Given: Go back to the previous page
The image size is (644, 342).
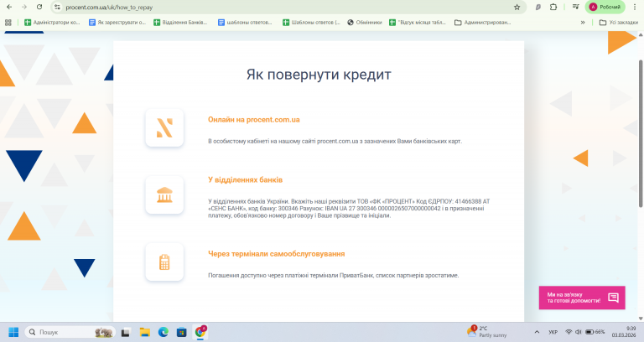Looking at the screenshot, I should [9, 7].
